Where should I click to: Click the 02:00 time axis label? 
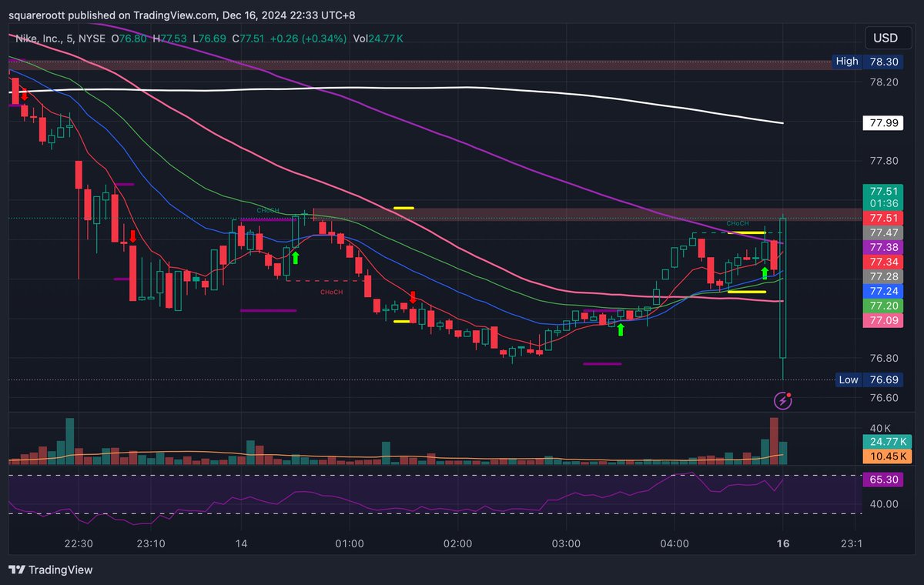[x=458, y=543]
